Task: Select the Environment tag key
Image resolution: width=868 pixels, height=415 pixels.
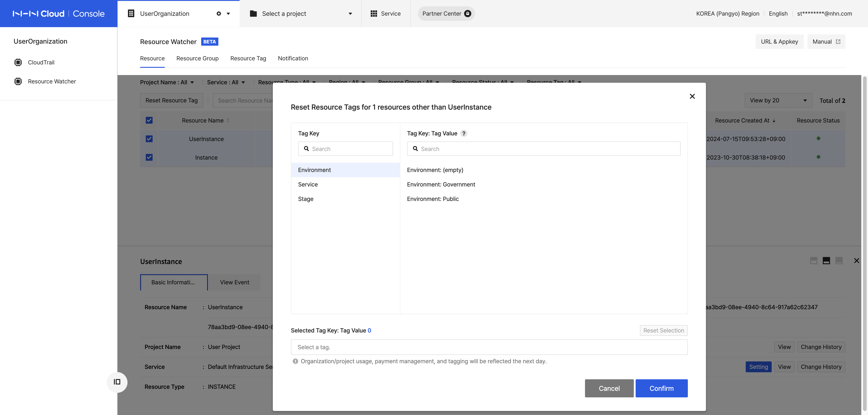Action: point(345,170)
